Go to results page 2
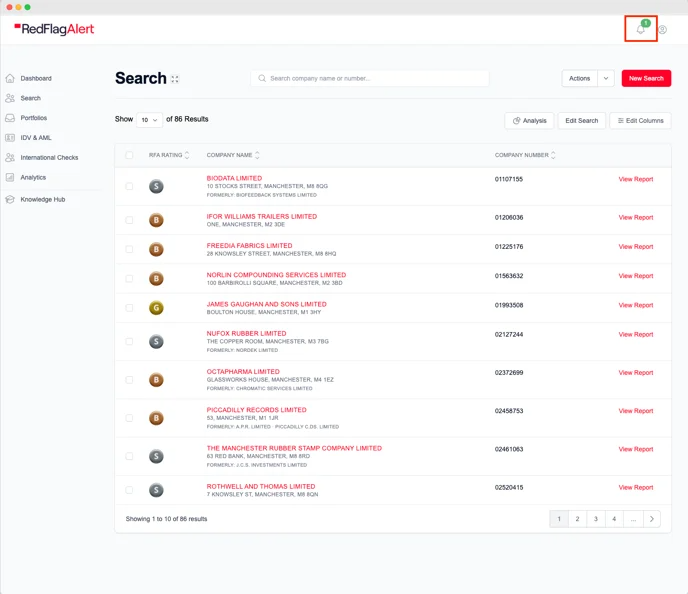The width and height of the screenshot is (688, 594). [577, 519]
